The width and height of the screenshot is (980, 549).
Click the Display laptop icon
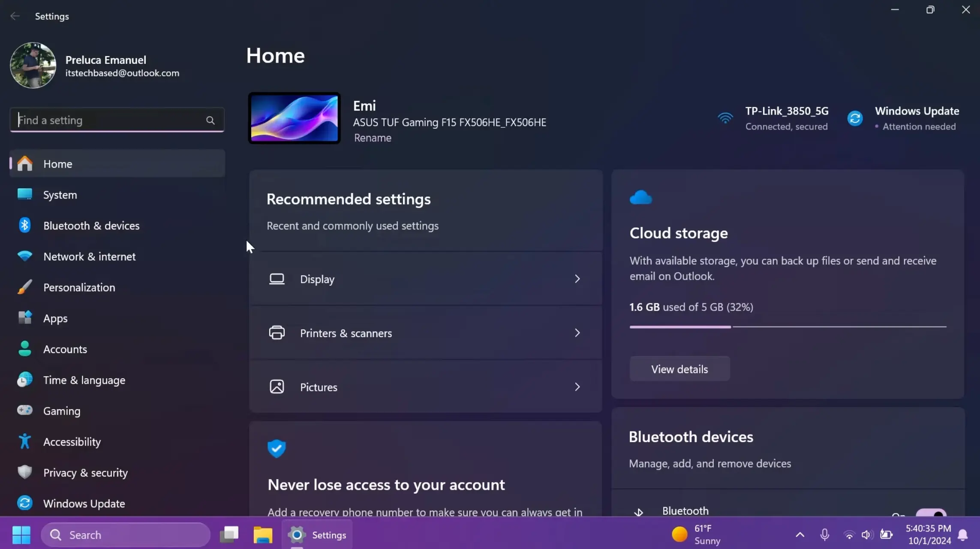pos(277,279)
